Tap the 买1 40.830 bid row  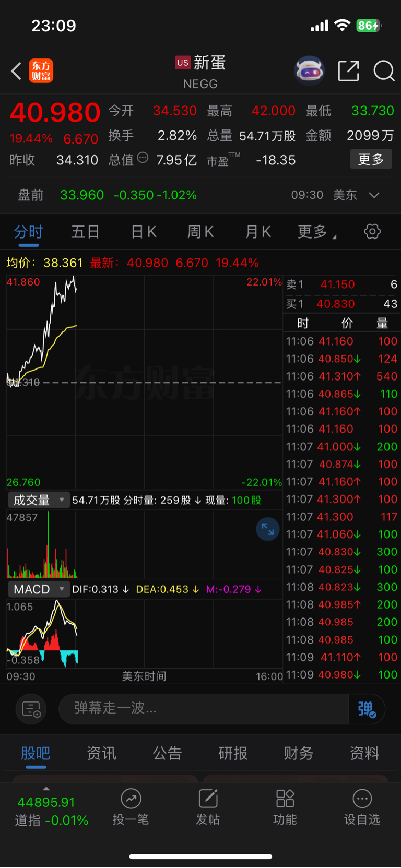pos(342,304)
